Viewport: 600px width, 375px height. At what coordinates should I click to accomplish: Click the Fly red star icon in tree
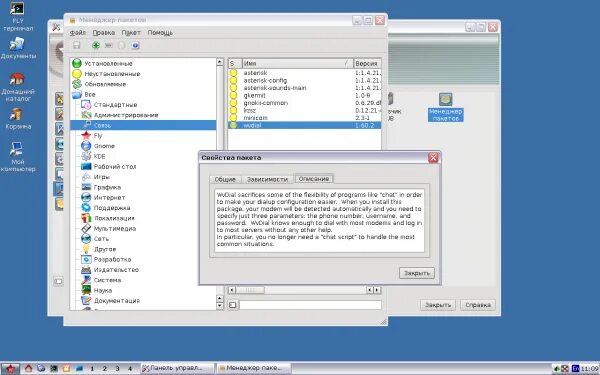[x=86, y=135]
